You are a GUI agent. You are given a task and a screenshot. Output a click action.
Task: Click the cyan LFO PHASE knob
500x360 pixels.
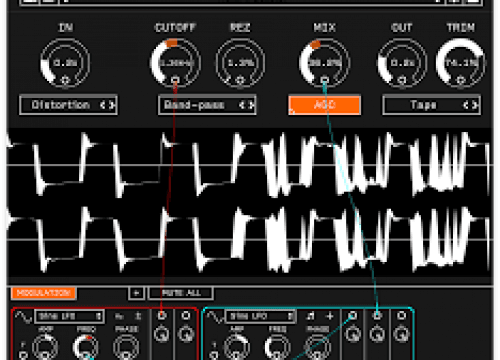click(x=318, y=347)
